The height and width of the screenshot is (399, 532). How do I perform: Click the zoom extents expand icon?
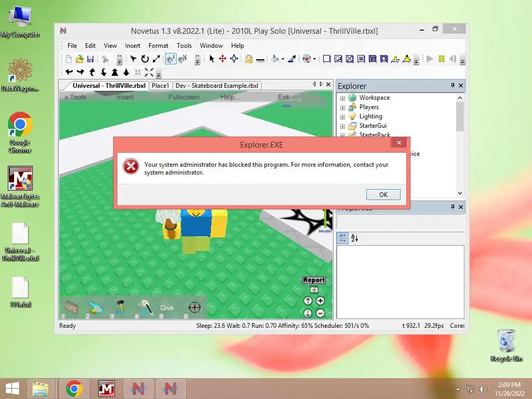[x=149, y=72]
